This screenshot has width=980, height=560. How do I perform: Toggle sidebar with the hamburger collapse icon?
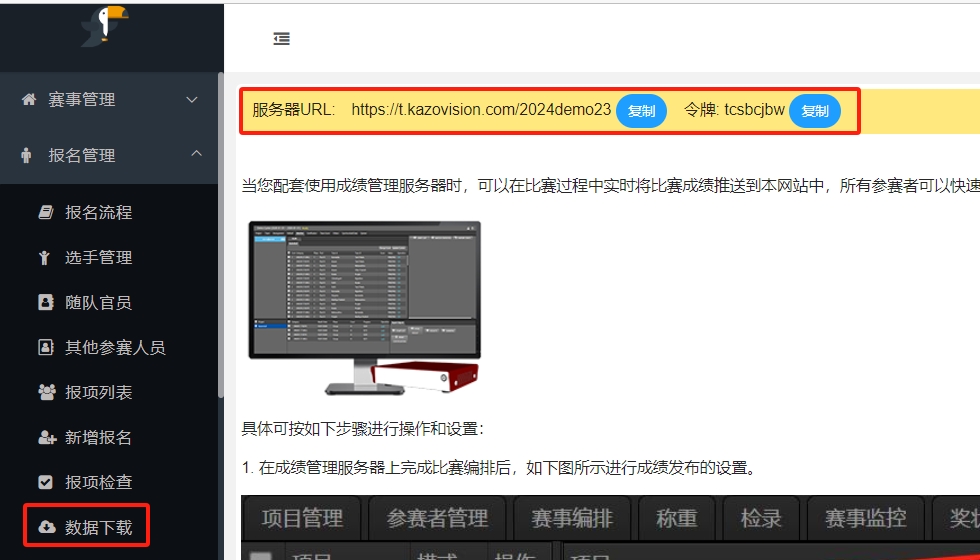(x=282, y=39)
